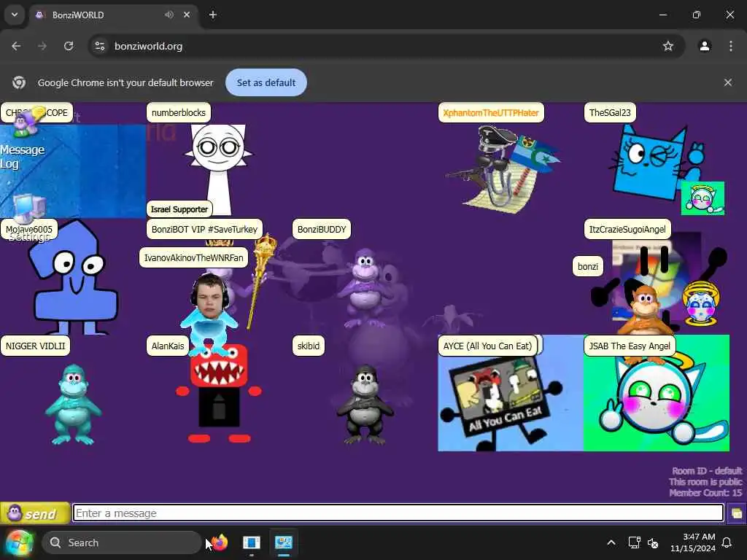Click the golden scepter
The height and width of the screenshot is (560, 747).
(x=261, y=281)
